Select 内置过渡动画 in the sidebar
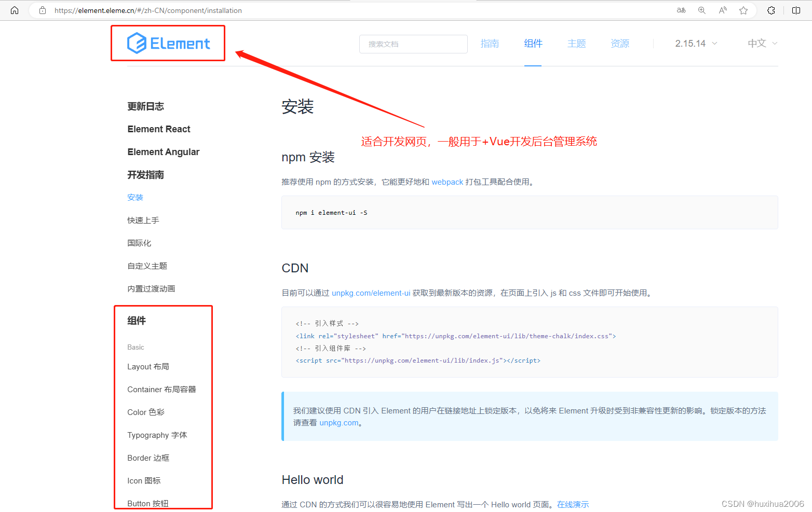812x512 pixels. [x=151, y=289]
